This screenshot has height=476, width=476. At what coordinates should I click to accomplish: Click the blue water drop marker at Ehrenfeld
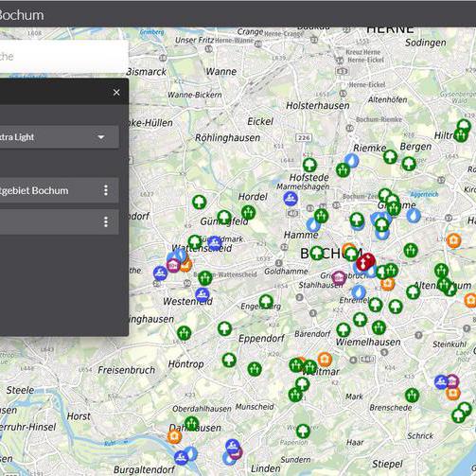click(x=359, y=292)
